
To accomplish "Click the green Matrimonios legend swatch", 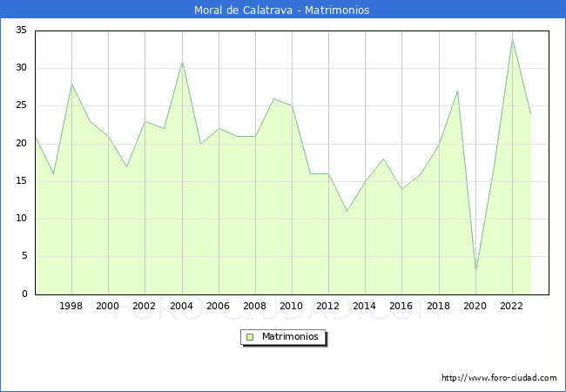I will (250, 337).
